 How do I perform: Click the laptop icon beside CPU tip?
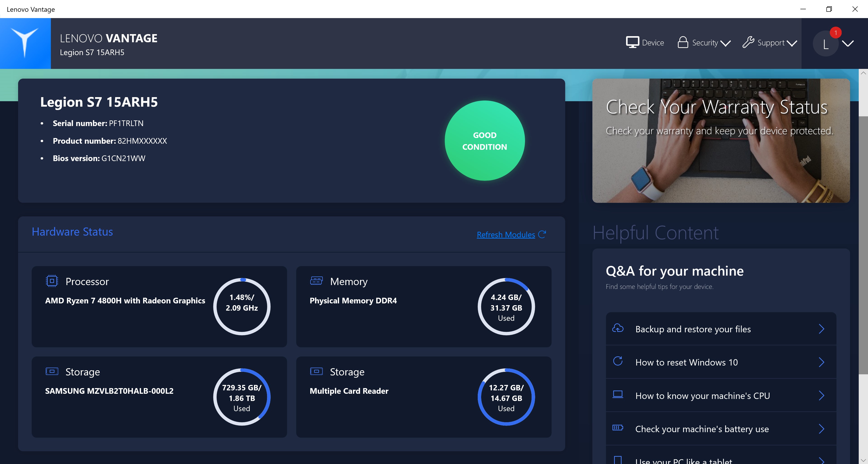pos(618,394)
